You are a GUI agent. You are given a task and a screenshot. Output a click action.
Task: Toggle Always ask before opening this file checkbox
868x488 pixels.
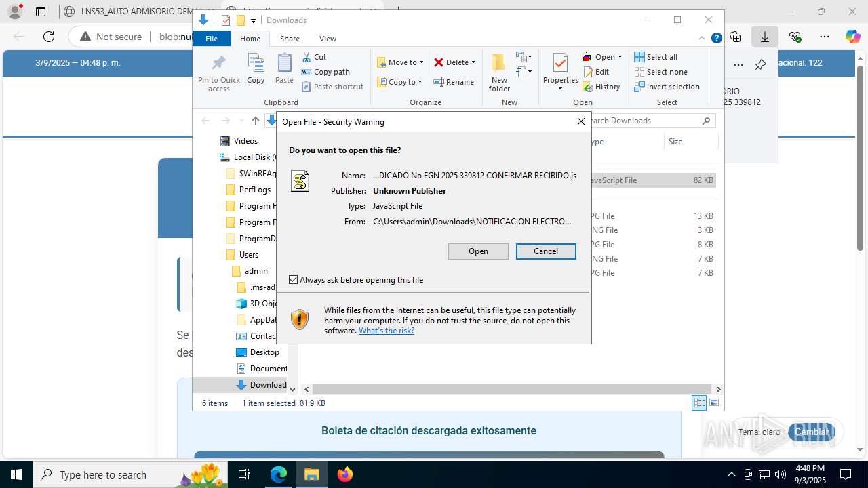tap(293, 280)
